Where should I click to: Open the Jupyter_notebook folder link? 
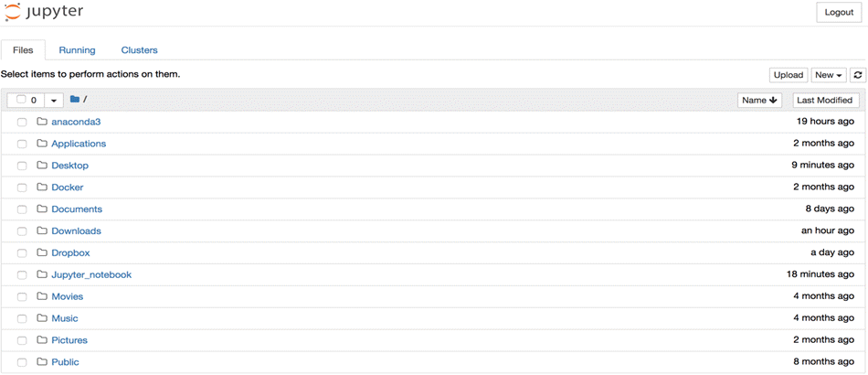click(x=91, y=274)
